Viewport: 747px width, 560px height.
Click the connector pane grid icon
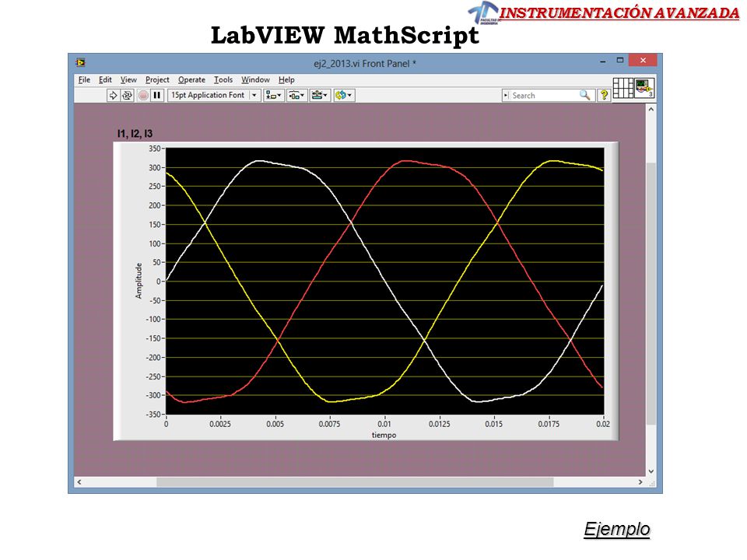point(623,88)
